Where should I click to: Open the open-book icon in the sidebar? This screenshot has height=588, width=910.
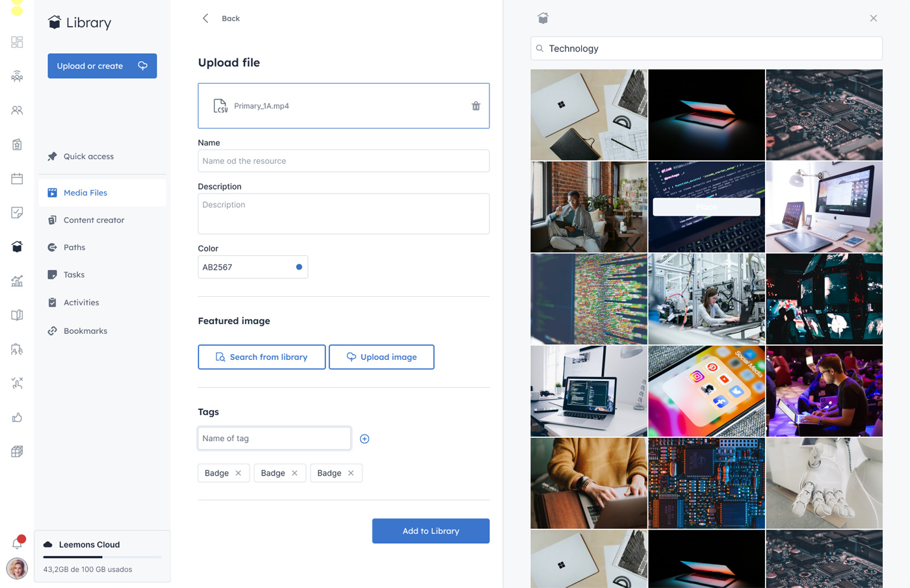(x=17, y=315)
